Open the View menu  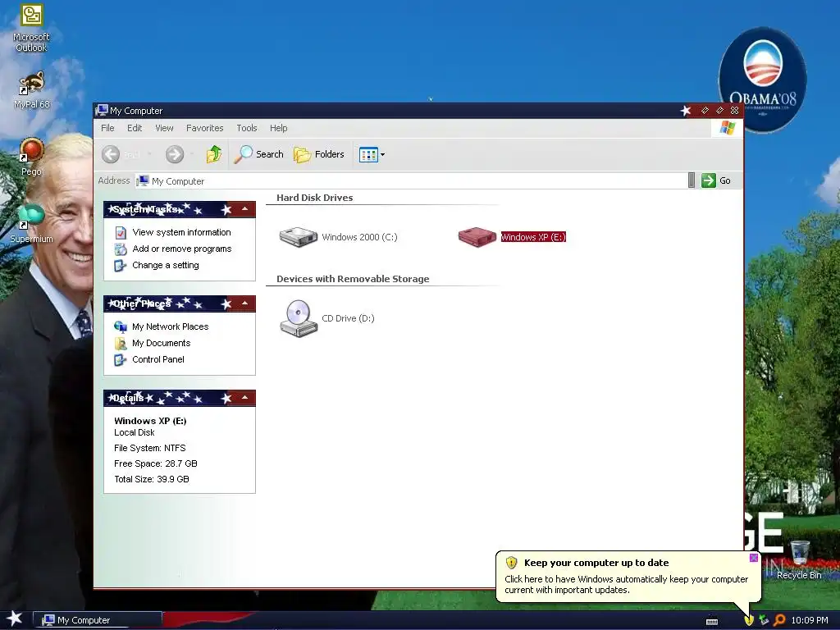[164, 128]
